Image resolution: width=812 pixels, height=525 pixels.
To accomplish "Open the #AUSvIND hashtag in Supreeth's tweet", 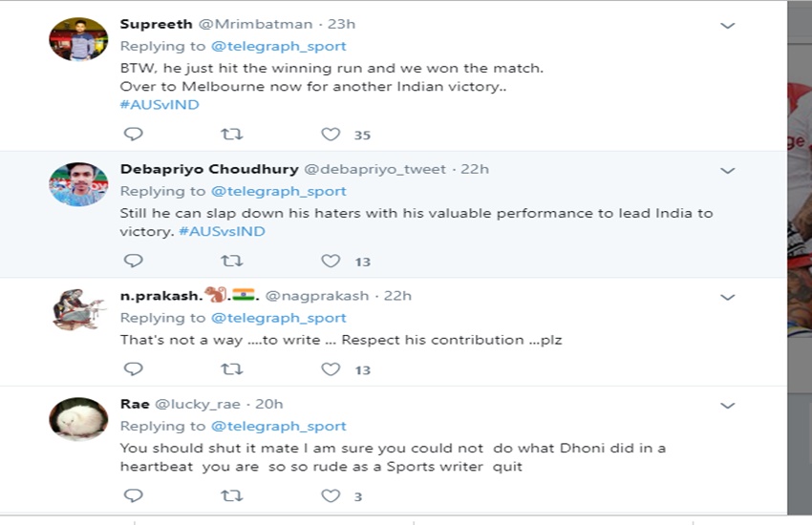I will coord(160,104).
